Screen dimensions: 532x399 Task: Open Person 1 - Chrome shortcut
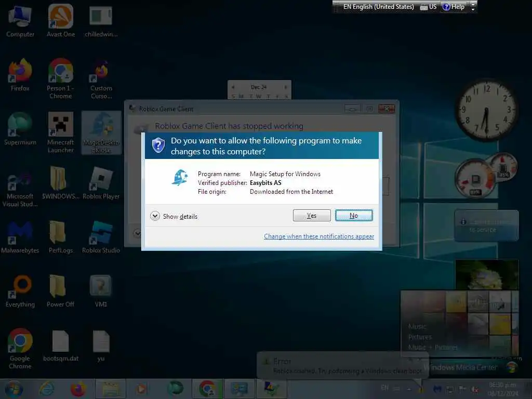pyautogui.click(x=60, y=79)
